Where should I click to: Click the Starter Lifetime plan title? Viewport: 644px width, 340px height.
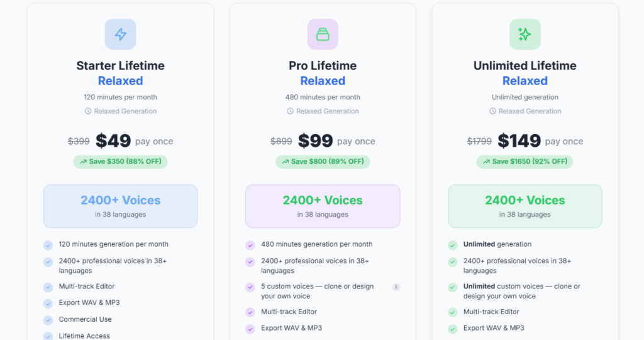pyautogui.click(x=120, y=65)
